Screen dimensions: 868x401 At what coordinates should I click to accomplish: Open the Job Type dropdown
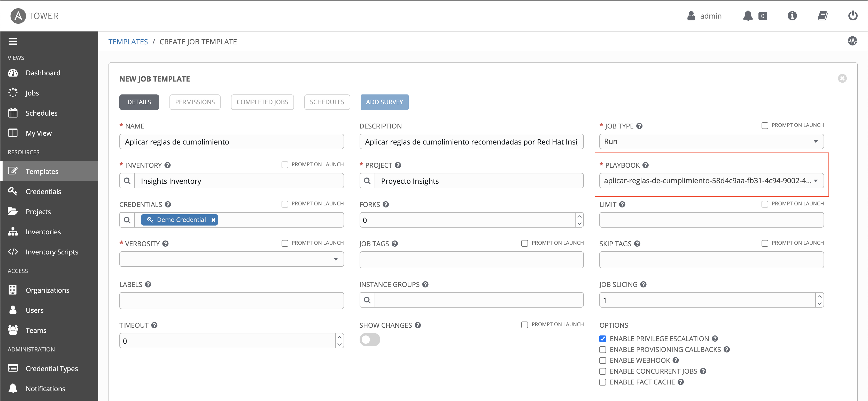pyautogui.click(x=711, y=141)
